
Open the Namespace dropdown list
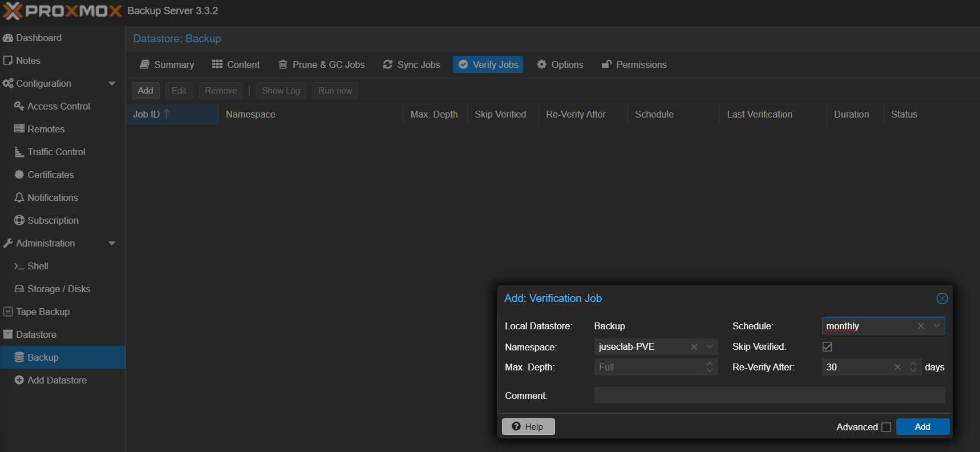(x=710, y=346)
